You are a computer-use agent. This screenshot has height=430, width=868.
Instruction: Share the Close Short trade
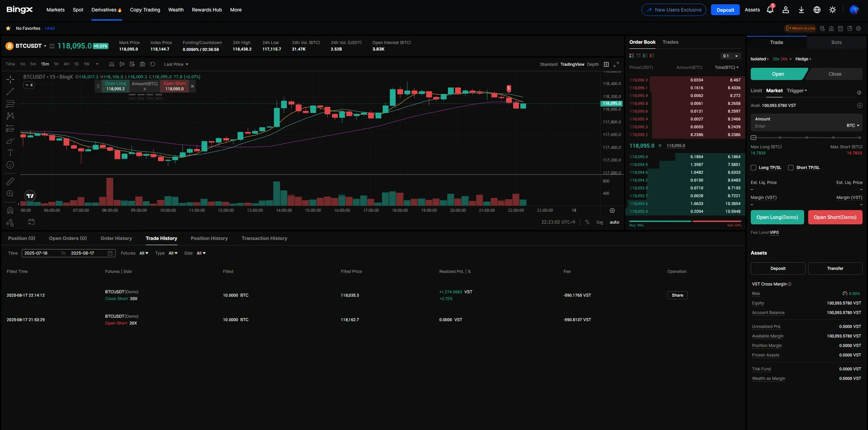click(x=677, y=295)
